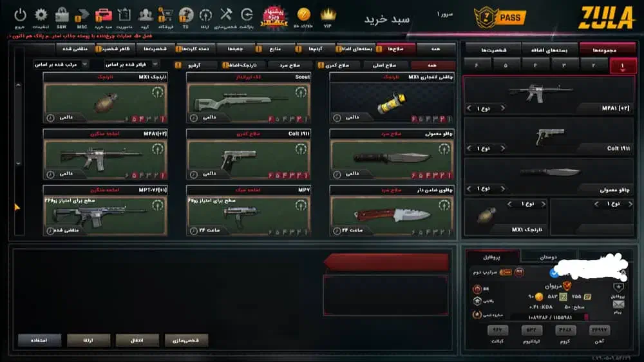This screenshot has height=362, width=644.
Task: Switch to the friends tab (دوستان)
Action: [x=548, y=257]
